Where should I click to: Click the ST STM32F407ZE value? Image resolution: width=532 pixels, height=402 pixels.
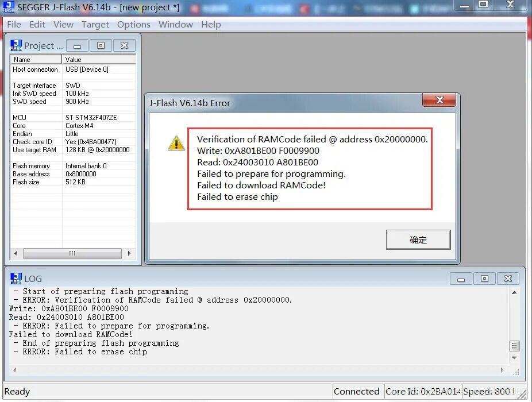point(91,117)
